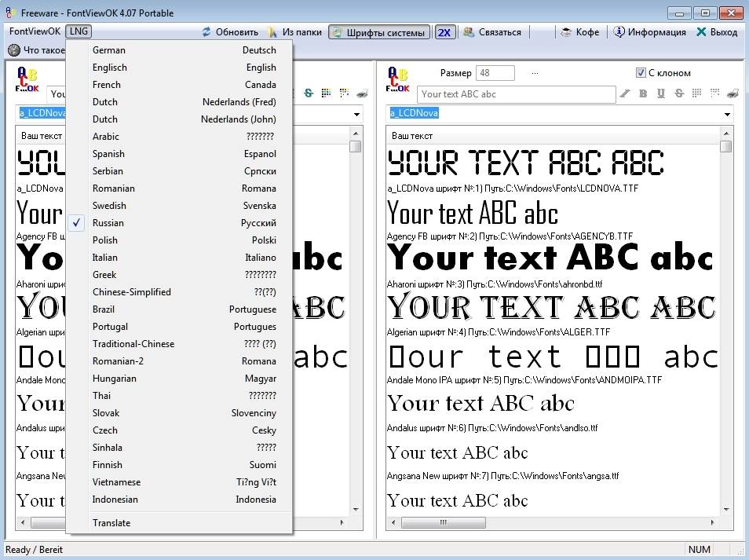This screenshot has width=749, height=560.
Task: Choose Swedish (Svenska) in the menu
Action: [180, 206]
